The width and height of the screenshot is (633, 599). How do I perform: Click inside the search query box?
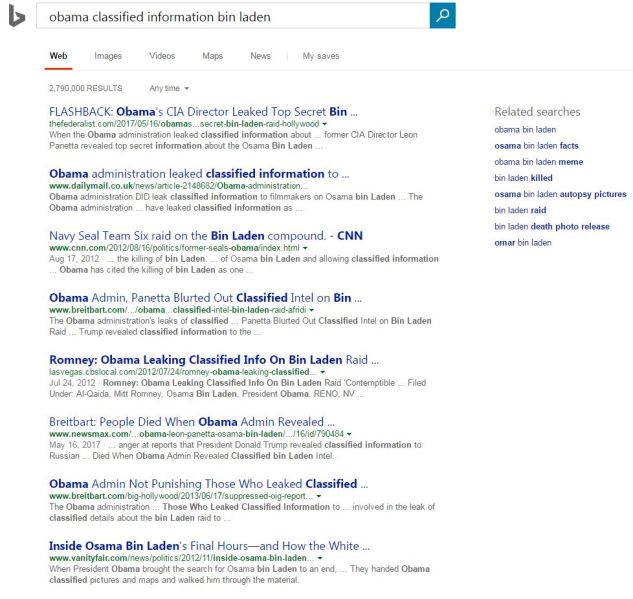click(233, 16)
